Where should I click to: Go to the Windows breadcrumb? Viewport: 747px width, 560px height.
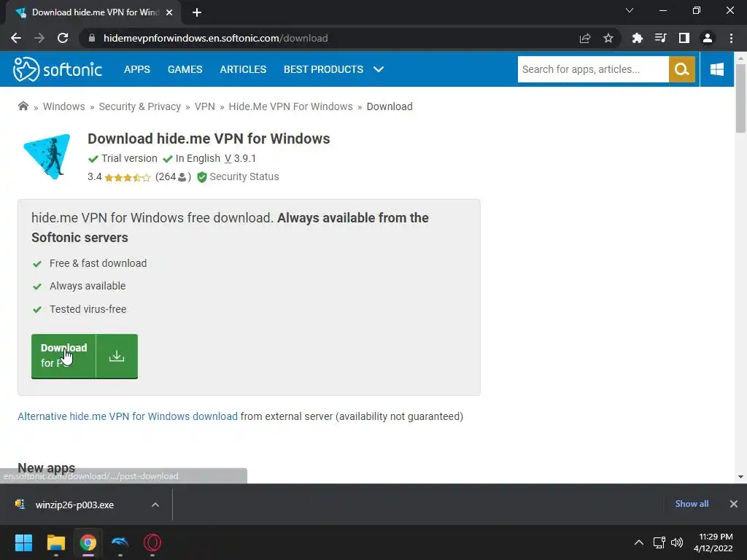[x=64, y=106]
